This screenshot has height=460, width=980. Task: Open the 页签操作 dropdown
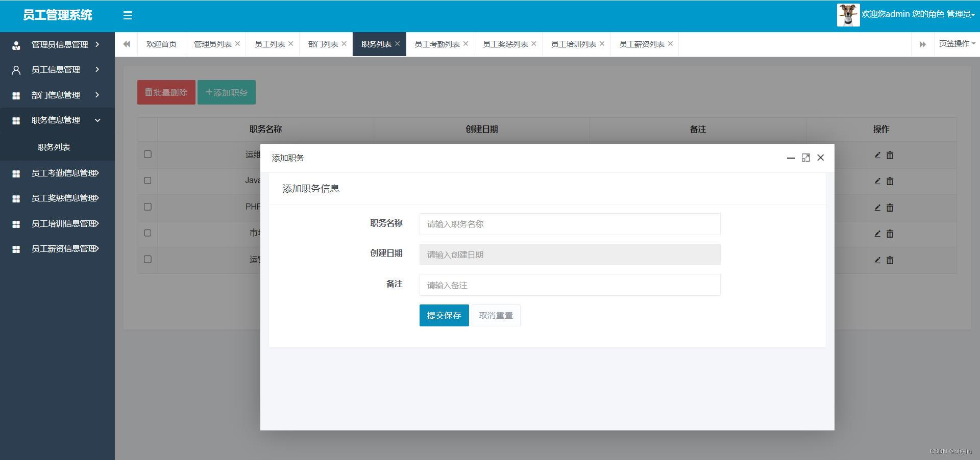click(x=957, y=44)
